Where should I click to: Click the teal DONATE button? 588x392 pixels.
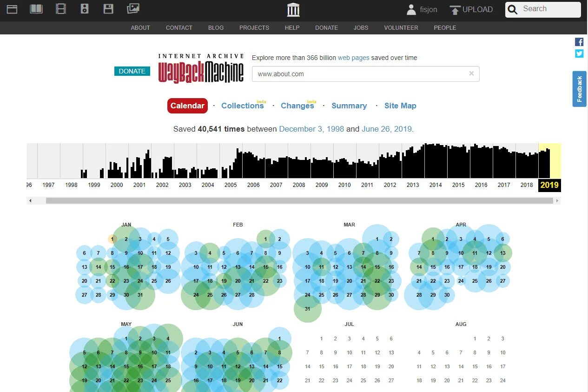click(x=132, y=71)
